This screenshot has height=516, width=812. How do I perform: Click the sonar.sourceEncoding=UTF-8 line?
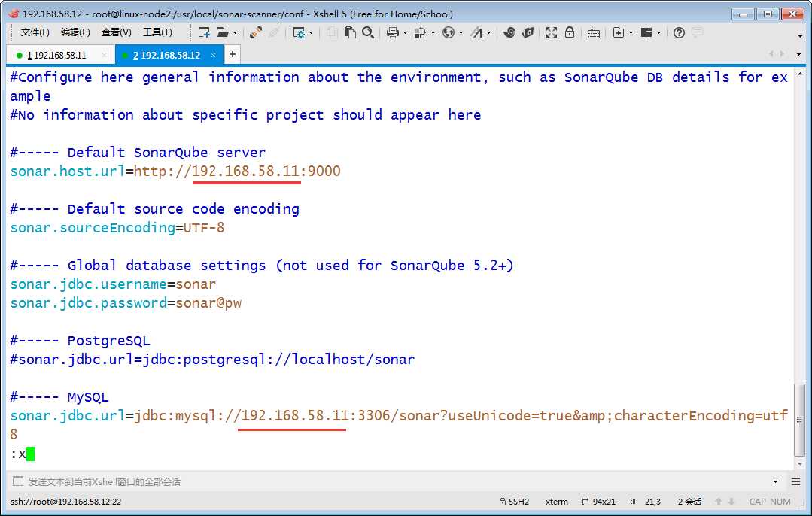point(117,228)
